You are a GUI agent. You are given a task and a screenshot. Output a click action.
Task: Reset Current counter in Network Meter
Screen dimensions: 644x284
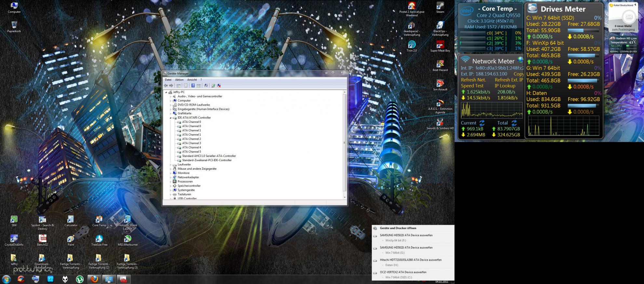click(482, 123)
